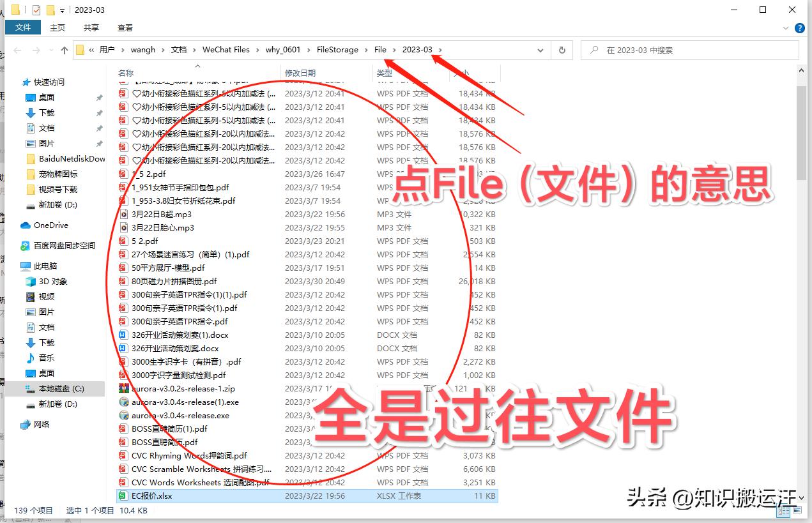Switch to the 查看 (View) tab

[x=125, y=27]
